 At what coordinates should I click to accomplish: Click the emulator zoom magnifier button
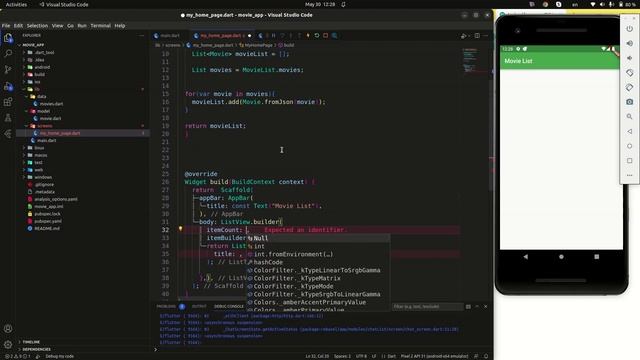(x=629, y=117)
